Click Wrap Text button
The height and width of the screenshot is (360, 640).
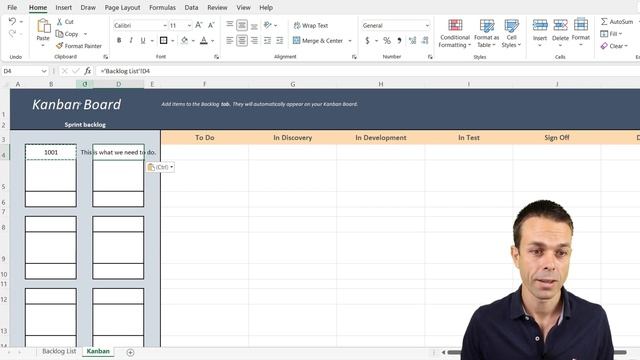tap(311, 25)
